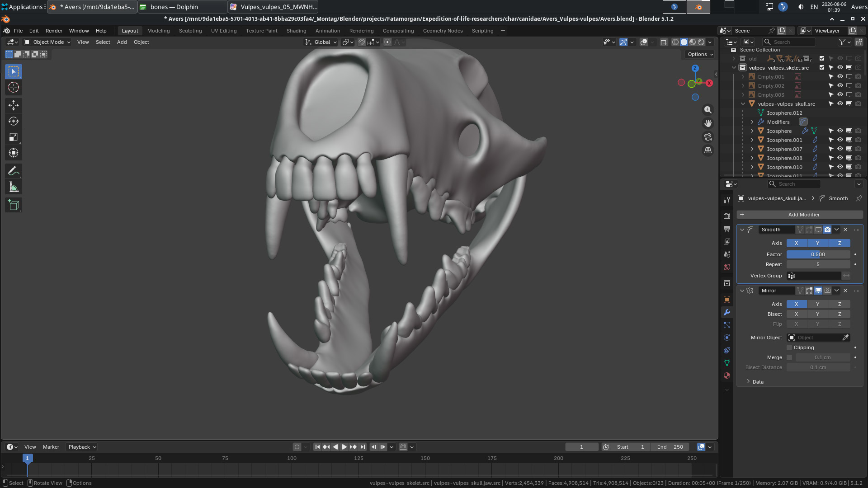Click the Add Cube tool

(14, 205)
